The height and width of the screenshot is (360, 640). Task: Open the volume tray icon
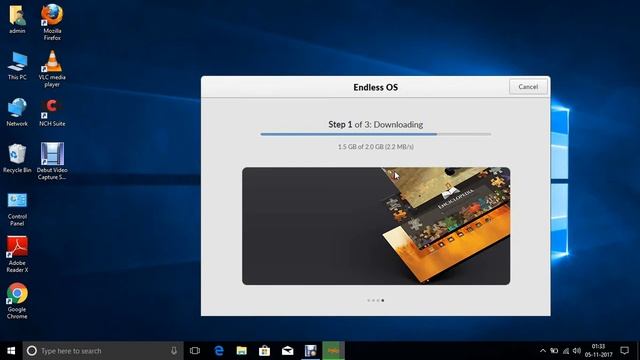tap(577, 351)
